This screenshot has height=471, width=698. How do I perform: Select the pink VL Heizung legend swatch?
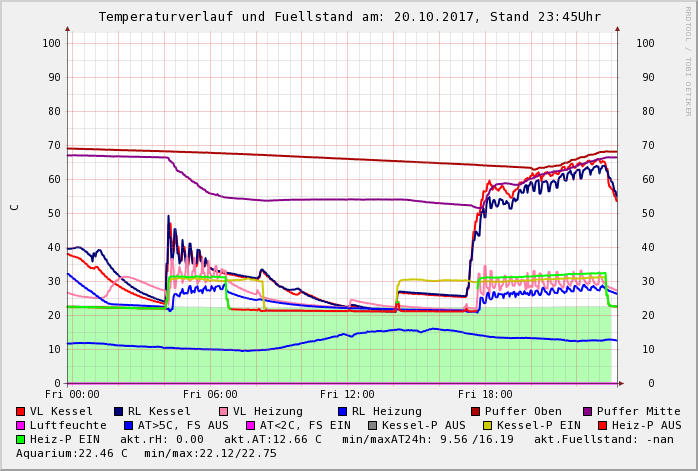click(x=223, y=411)
